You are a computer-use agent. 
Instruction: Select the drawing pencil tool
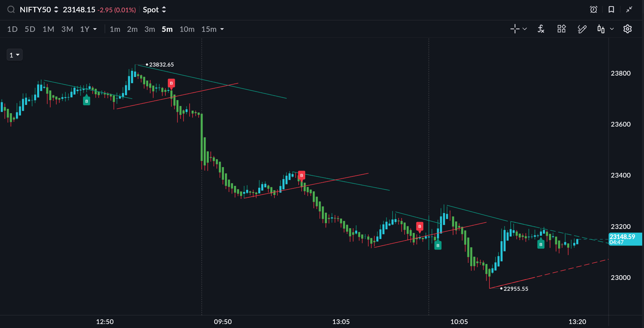(582, 29)
